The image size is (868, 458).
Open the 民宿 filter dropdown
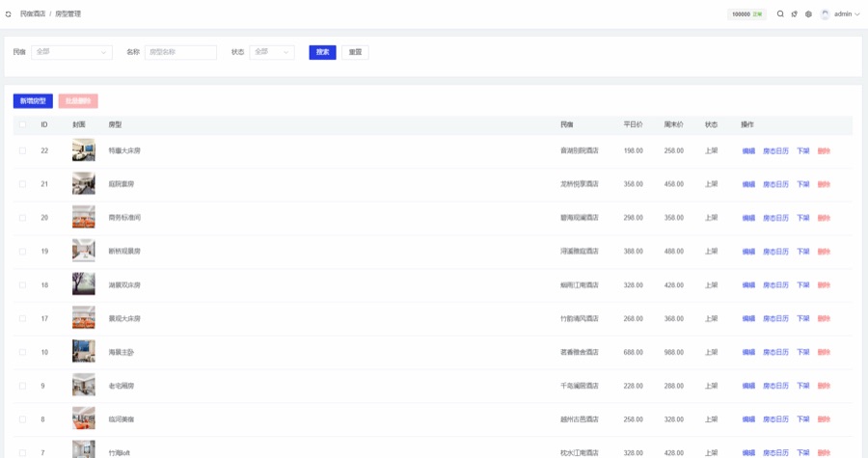pyautogui.click(x=71, y=52)
